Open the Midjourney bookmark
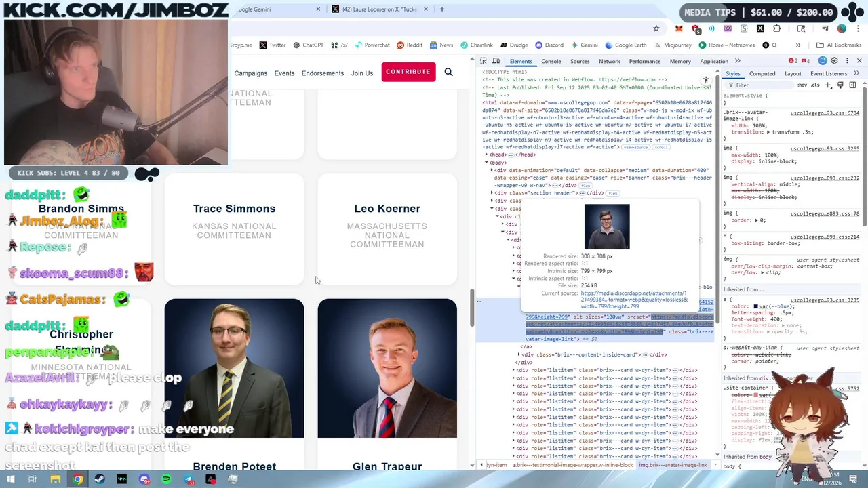Image resolution: width=868 pixels, height=488 pixels. click(x=673, y=45)
